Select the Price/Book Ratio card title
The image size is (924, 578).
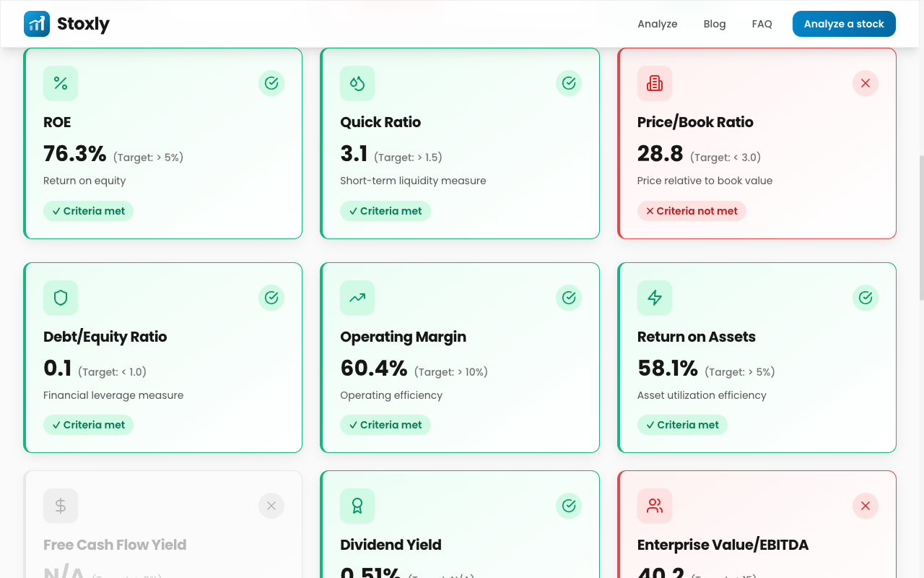(x=695, y=122)
